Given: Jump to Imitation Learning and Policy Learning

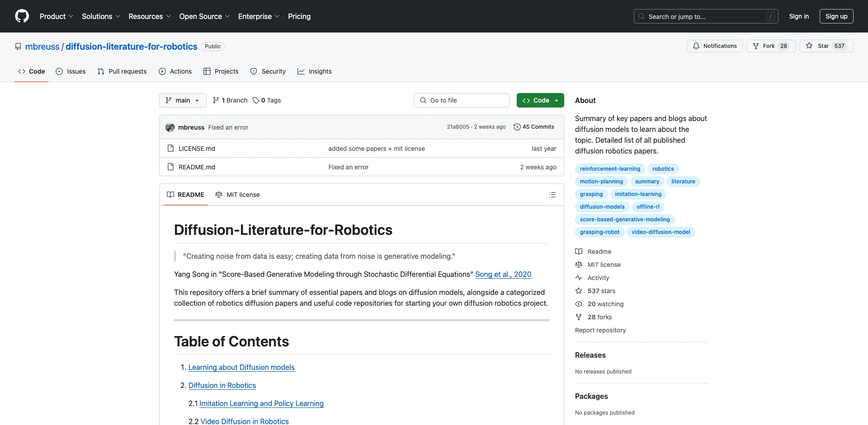Looking at the screenshot, I should pyautogui.click(x=261, y=403).
